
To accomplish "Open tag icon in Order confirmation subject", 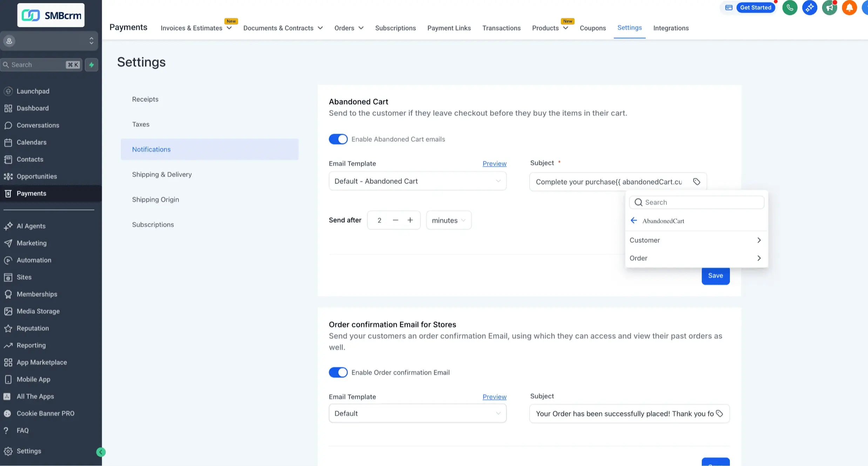I will [720, 414].
